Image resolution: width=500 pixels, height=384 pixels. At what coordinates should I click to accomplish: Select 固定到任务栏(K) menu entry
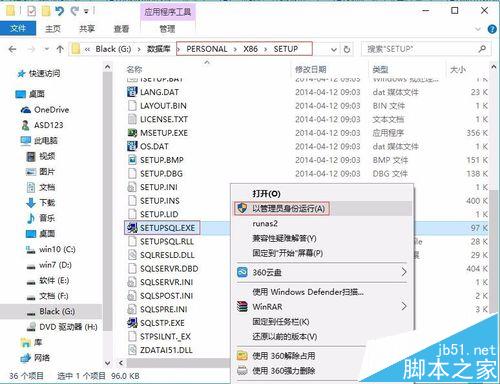(x=281, y=322)
